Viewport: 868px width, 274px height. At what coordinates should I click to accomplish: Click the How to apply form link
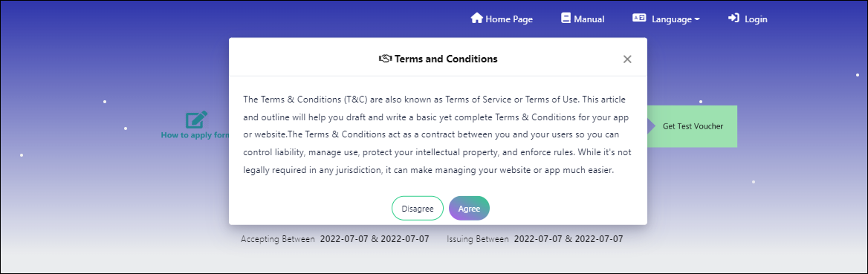pos(195,135)
